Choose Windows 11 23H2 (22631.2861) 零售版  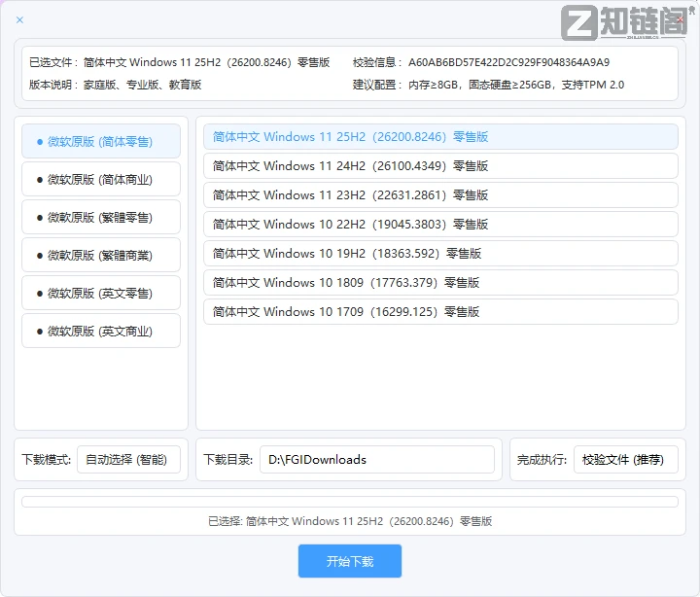tap(440, 195)
